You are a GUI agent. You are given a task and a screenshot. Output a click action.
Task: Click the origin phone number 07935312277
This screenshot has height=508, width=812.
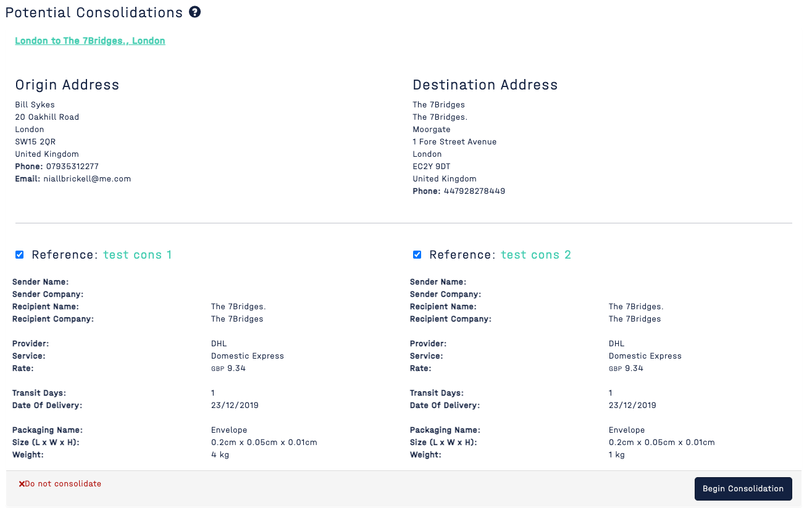tap(72, 167)
